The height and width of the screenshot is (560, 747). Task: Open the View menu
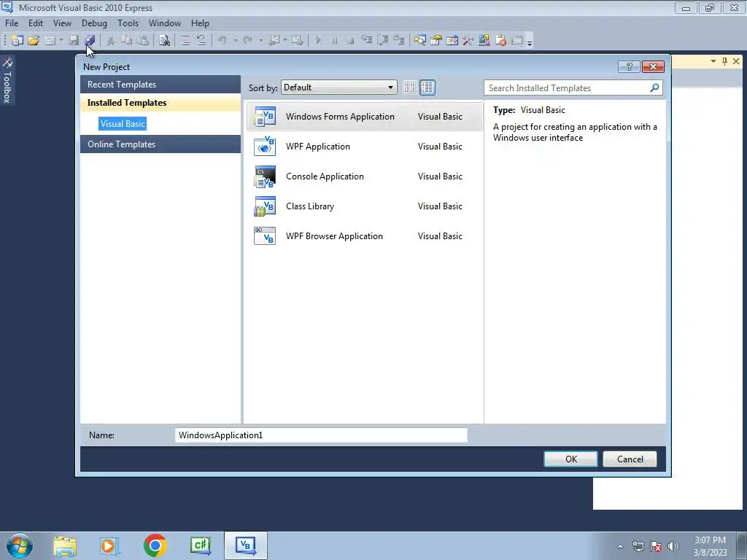63,23
